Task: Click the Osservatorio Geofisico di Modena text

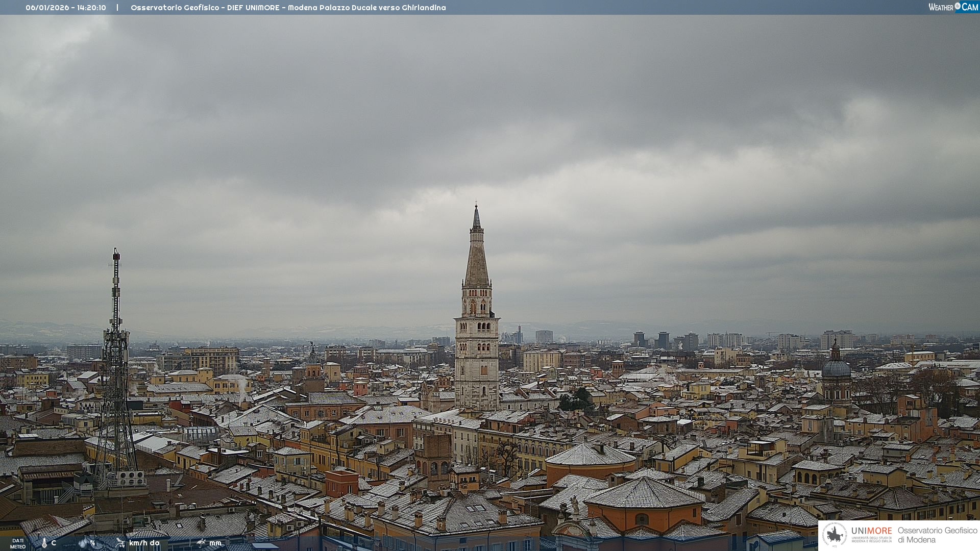Action: 937,535
